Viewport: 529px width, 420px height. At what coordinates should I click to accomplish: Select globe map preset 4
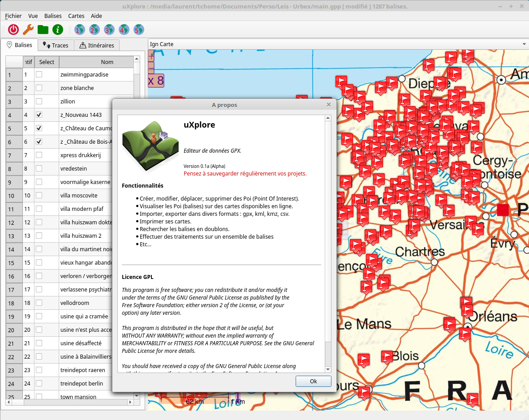pos(124,30)
